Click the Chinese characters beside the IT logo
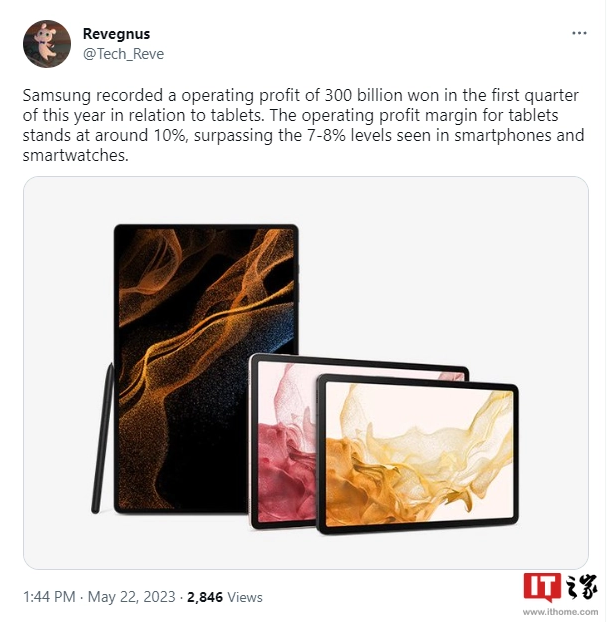This screenshot has width=615, height=622. tap(580, 586)
